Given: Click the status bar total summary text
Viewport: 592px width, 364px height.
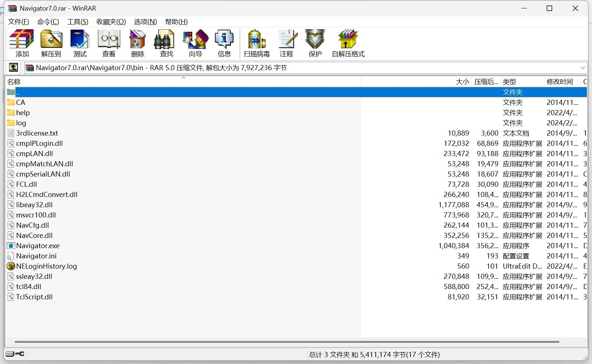Looking at the screenshot, I should point(375,354).
